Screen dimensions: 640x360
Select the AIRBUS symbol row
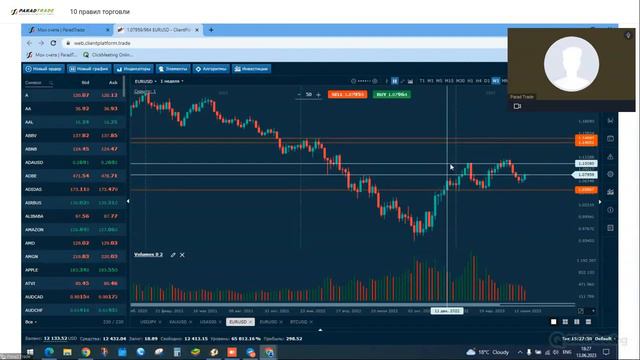(x=73, y=202)
